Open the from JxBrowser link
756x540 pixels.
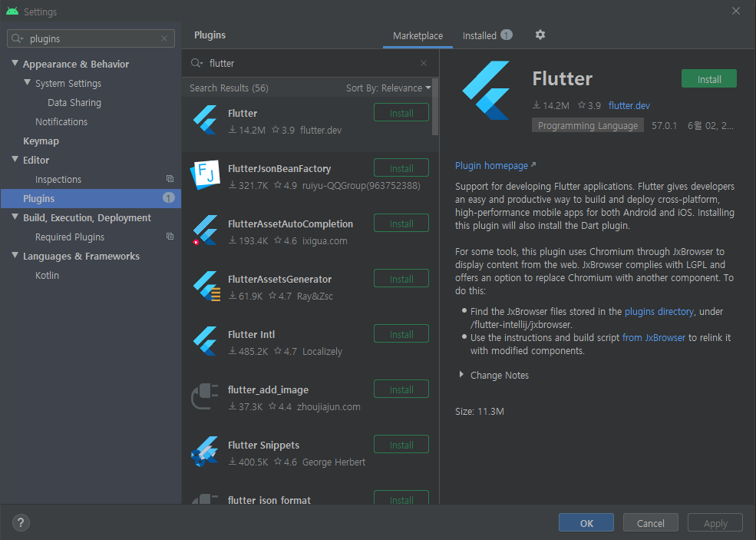(654, 338)
